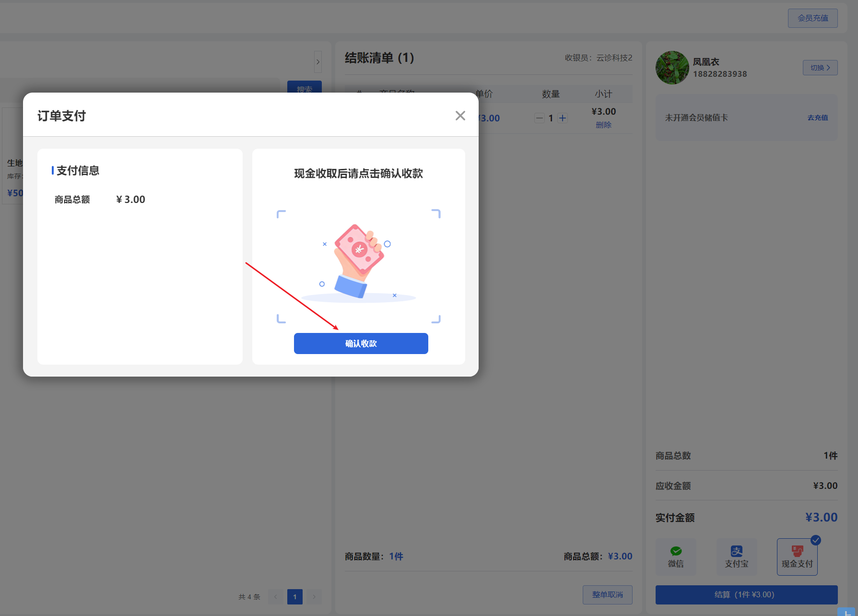Switch payment selection to 微信

[x=675, y=557]
